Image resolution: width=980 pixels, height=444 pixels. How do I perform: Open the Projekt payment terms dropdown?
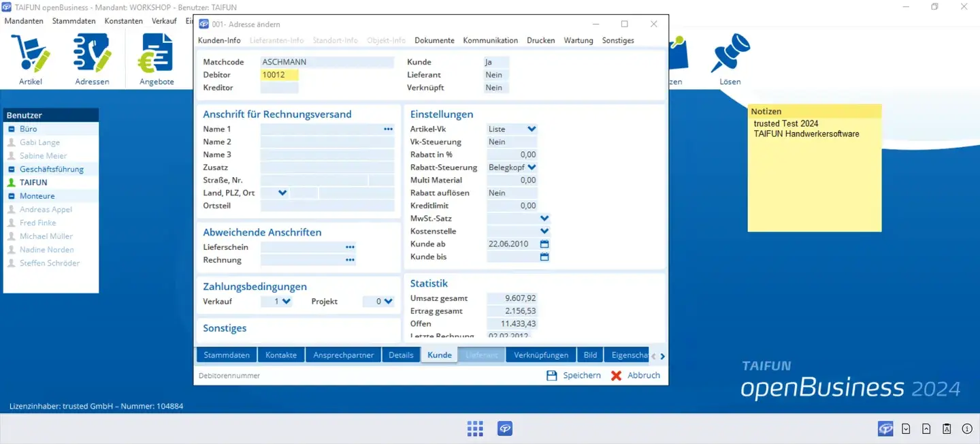[x=388, y=301]
